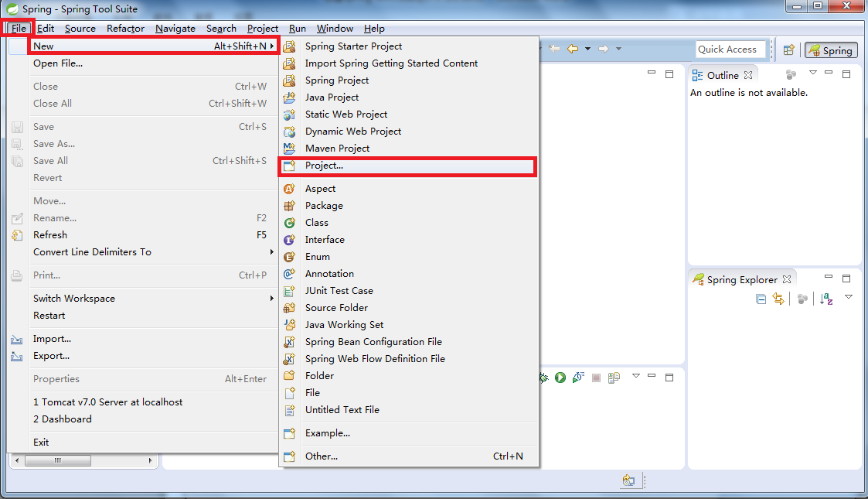Choose Import Spring Getting Started Content
This screenshot has width=868, height=499.
408,63
